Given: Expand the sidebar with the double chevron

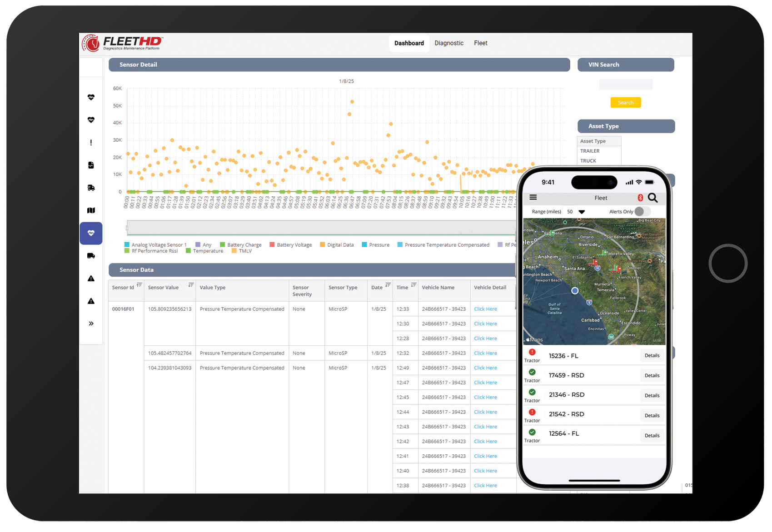Looking at the screenshot, I should pyautogui.click(x=91, y=324).
